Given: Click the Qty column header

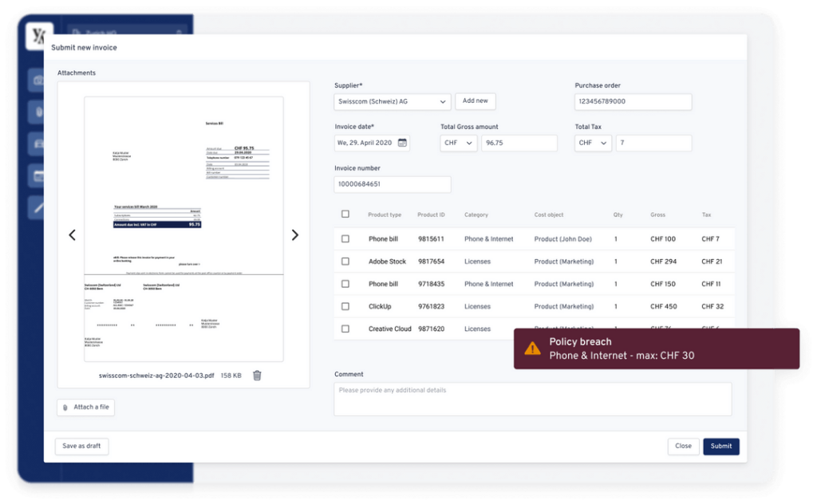Looking at the screenshot, I should [618, 215].
